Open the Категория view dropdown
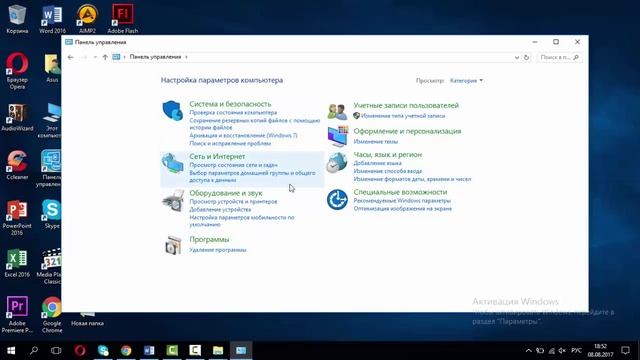The image size is (640, 360). tap(467, 81)
